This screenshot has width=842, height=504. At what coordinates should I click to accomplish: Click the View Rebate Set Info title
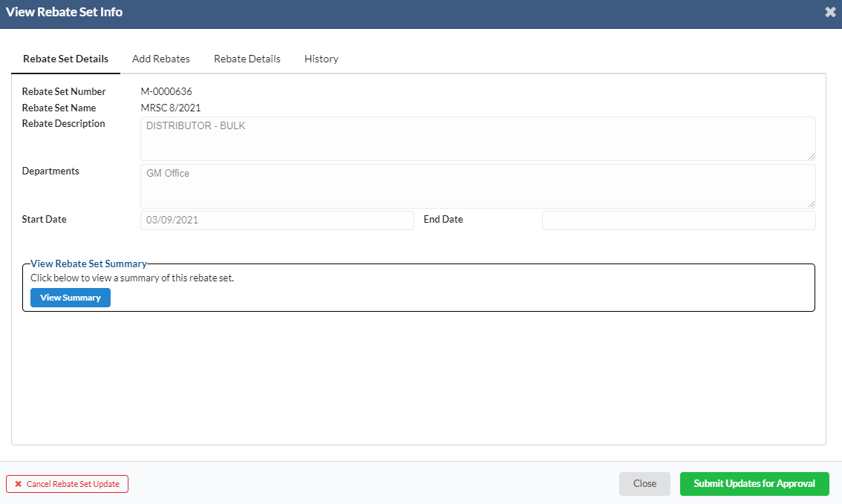point(64,12)
